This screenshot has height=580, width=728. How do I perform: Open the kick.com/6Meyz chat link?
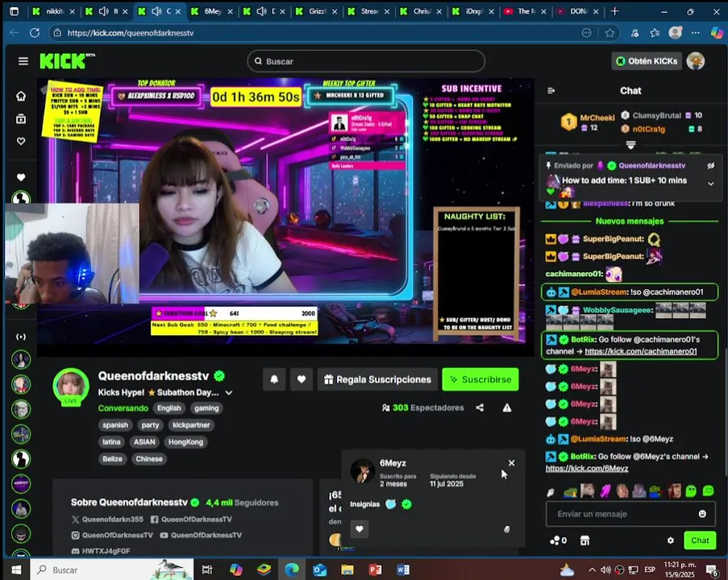(587, 468)
